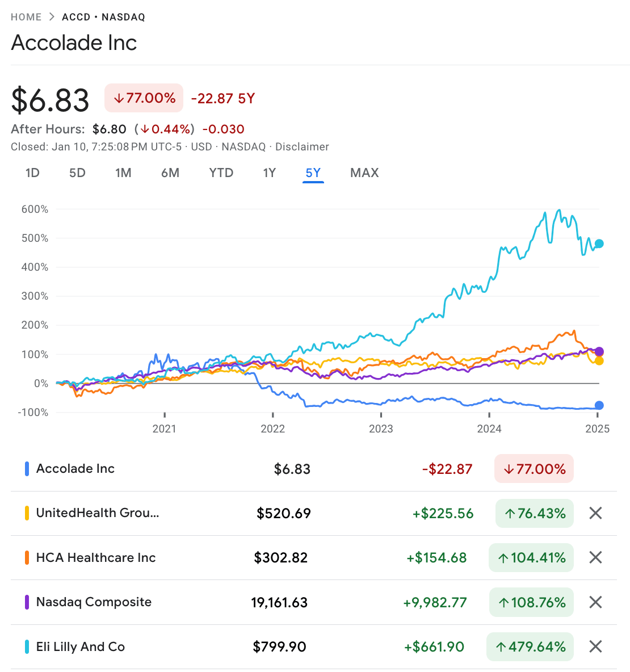Switch to YTD chart view
This screenshot has height=672, width=630.
point(221,173)
